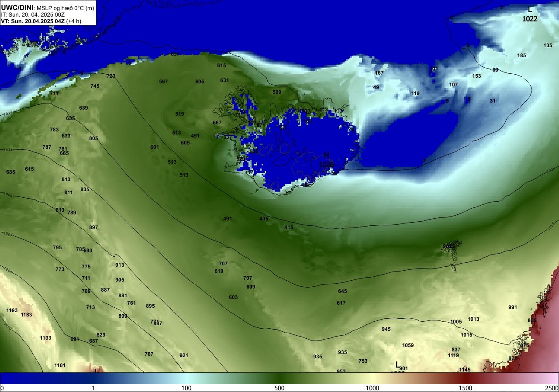
Task: Click the map value '617'
Action: tap(341, 303)
